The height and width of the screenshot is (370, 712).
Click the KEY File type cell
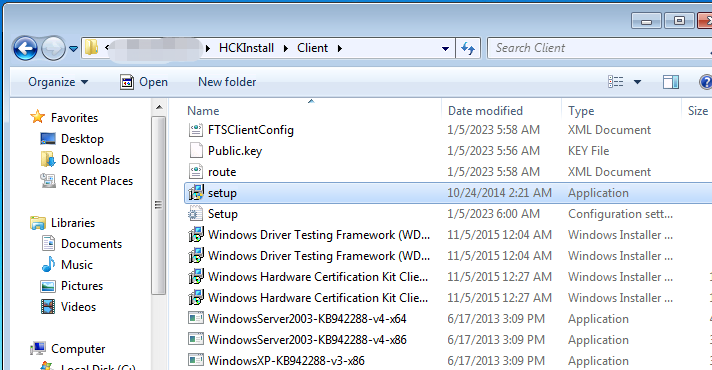pos(588,151)
